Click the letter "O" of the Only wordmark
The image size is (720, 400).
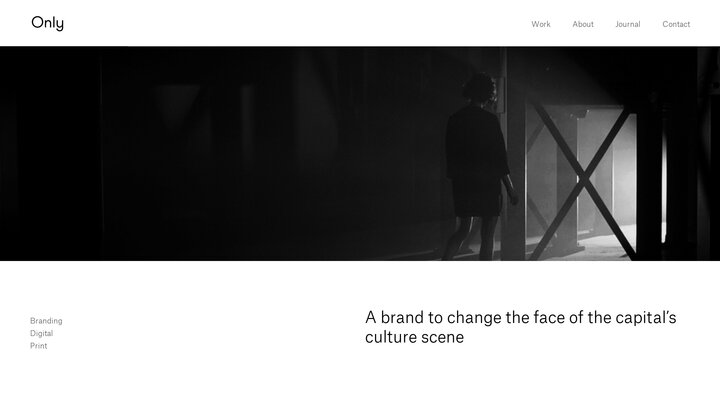click(x=38, y=22)
